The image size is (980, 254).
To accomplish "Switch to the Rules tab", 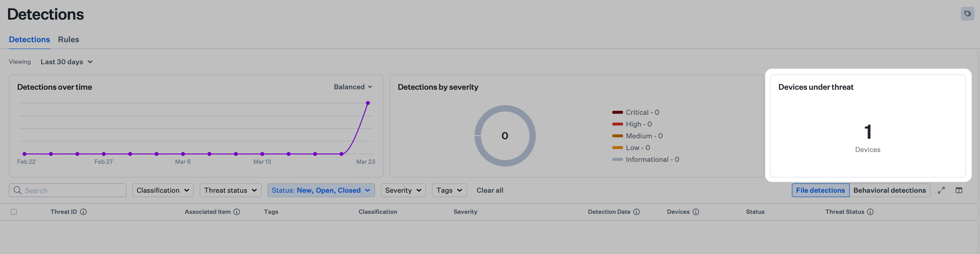I will point(69,39).
